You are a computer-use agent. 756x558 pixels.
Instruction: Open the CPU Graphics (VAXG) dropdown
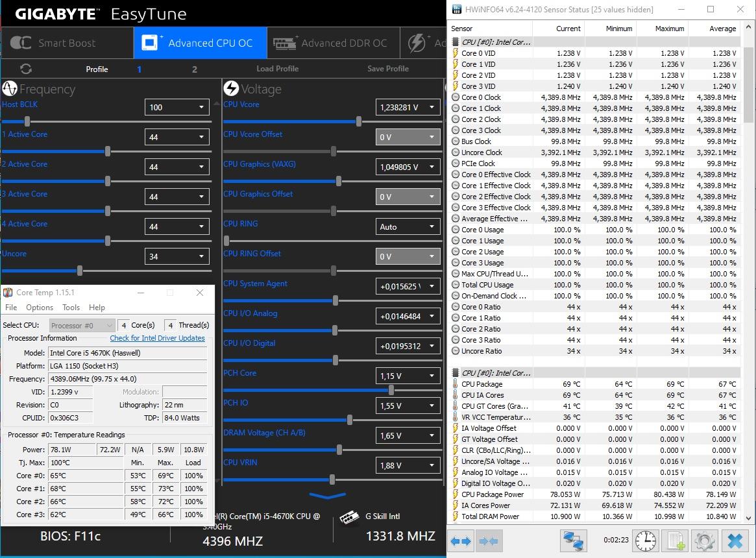point(408,167)
